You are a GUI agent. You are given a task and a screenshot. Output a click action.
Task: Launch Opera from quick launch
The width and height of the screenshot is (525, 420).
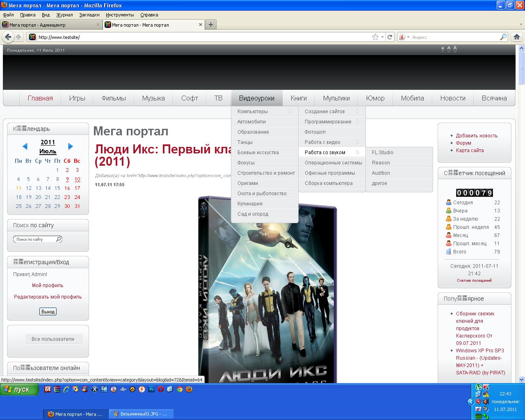[161, 389]
